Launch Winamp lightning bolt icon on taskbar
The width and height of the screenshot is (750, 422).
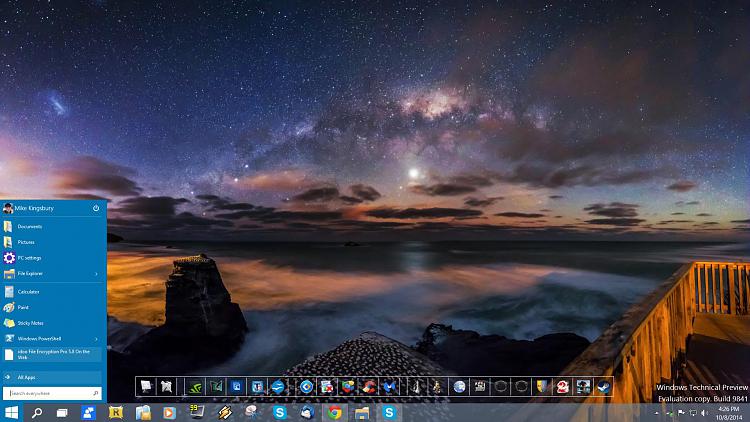[x=225, y=412]
